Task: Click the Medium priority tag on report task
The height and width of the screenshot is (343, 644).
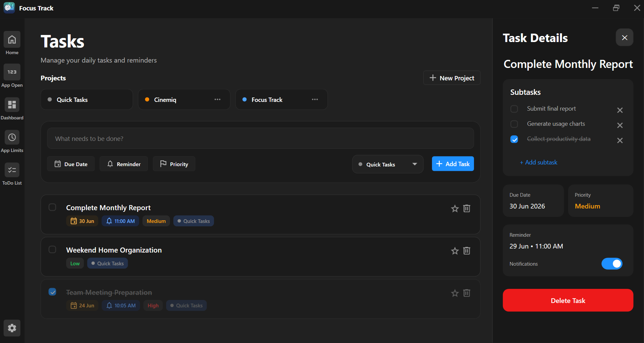Action: point(156,221)
